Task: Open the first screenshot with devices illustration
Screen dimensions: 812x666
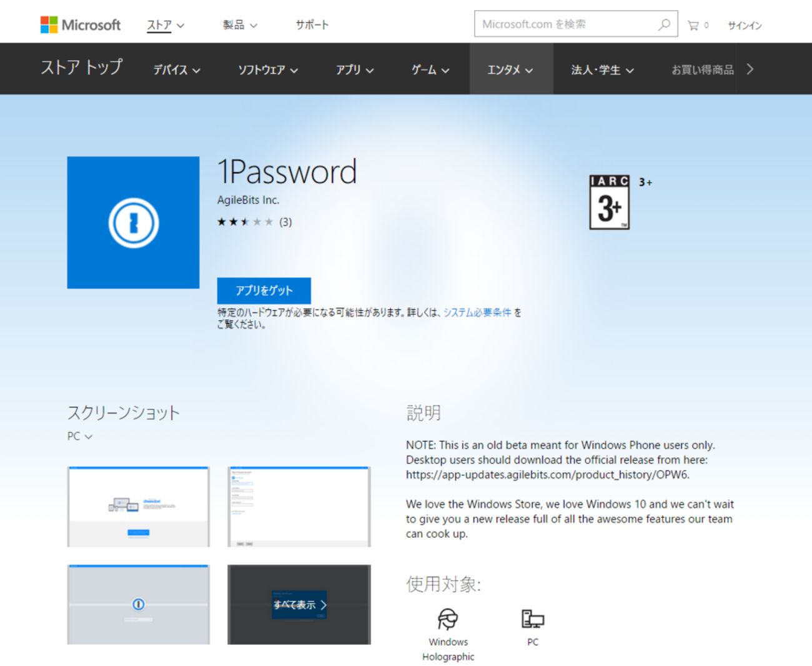Action: (139, 507)
